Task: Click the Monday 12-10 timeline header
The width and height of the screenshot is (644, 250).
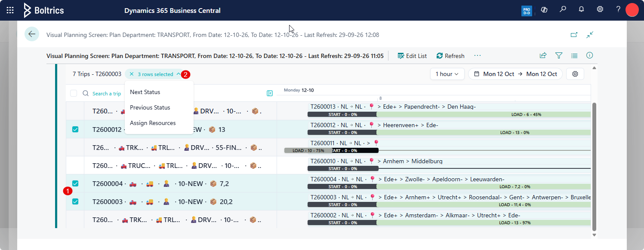Action: pos(299,90)
